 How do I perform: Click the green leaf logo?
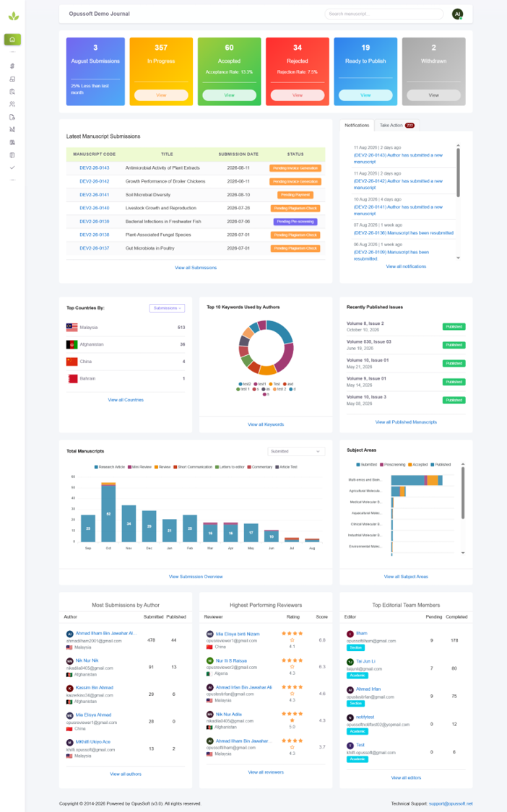coord(14,17)
